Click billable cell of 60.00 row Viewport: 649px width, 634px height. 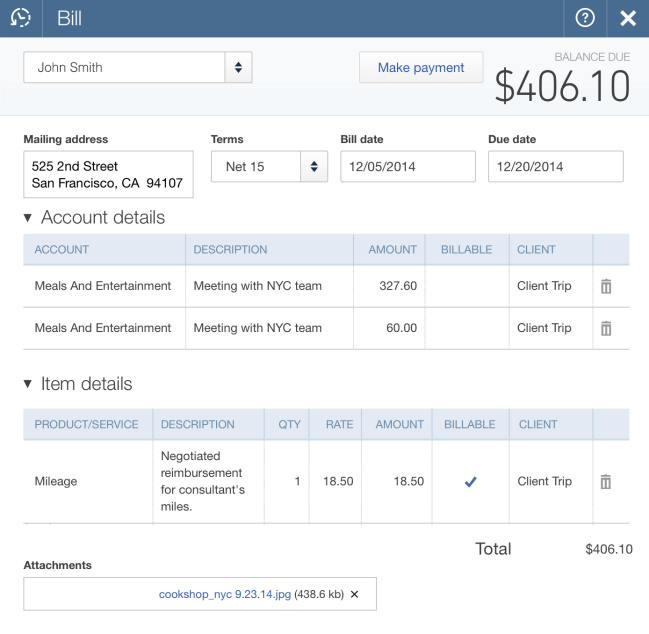click(467, 328)
